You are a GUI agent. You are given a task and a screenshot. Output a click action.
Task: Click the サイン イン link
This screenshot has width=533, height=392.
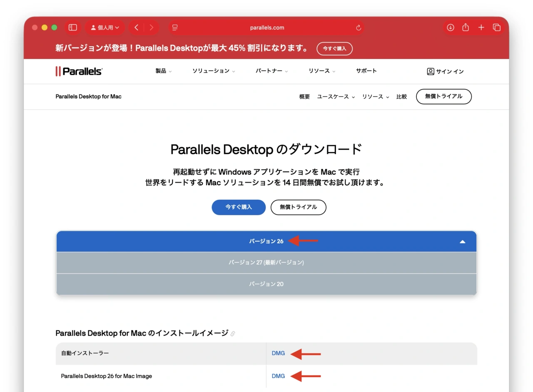tap(445, 72)
